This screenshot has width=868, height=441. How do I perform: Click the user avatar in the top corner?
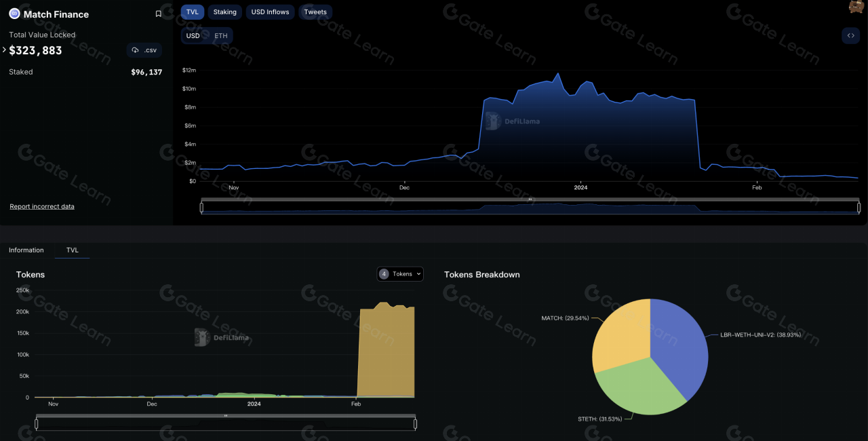coord(856,6)
